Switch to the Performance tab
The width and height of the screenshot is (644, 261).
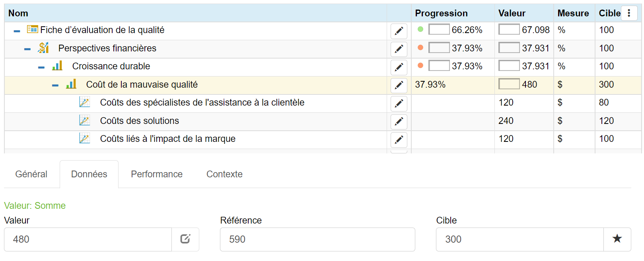[156, 174]
